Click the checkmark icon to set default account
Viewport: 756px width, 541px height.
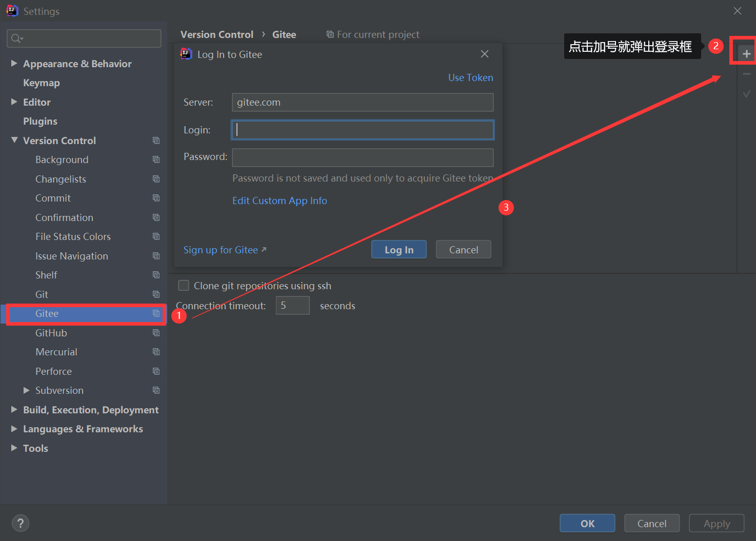746,94
